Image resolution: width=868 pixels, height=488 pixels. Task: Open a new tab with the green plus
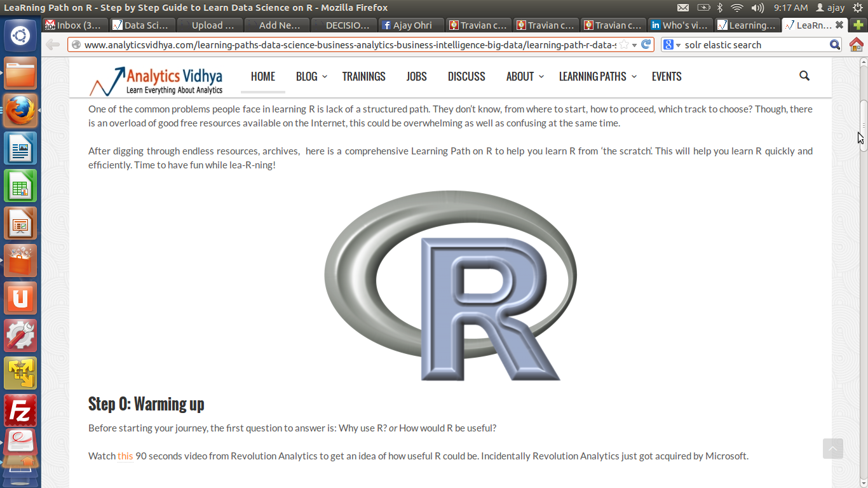[860, 25]
